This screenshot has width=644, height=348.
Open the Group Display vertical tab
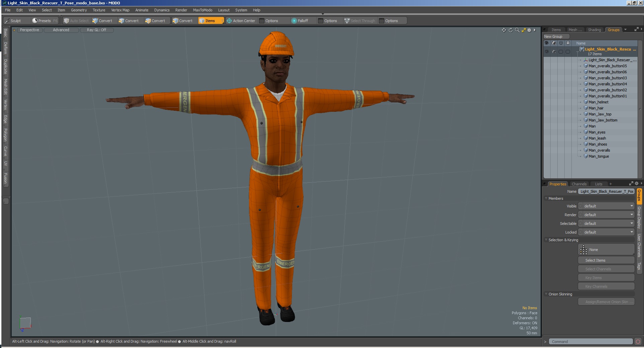point(639,217)
